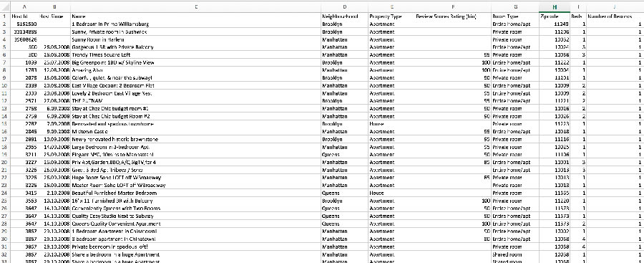This screenshot has height=263, width=644.
Task: Select '1 Bedroom Apartment in Chinatown!' cell
Action: 196,231
